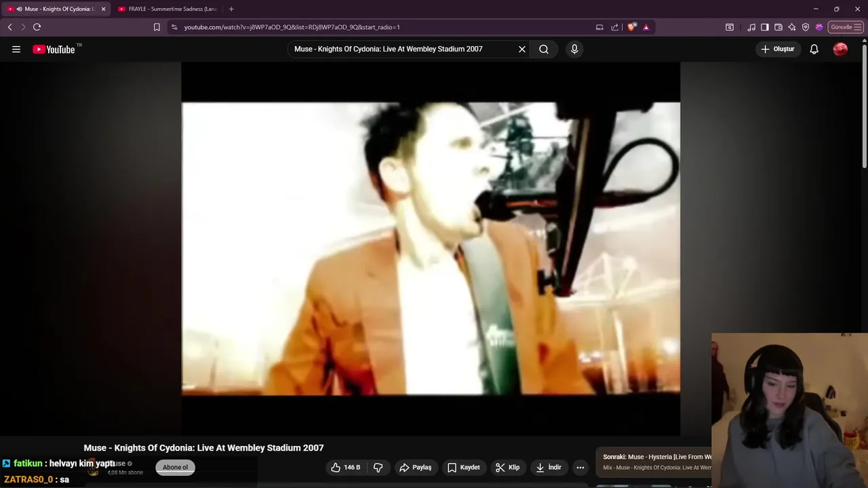Click the magnifier search button

coord(544,49)
